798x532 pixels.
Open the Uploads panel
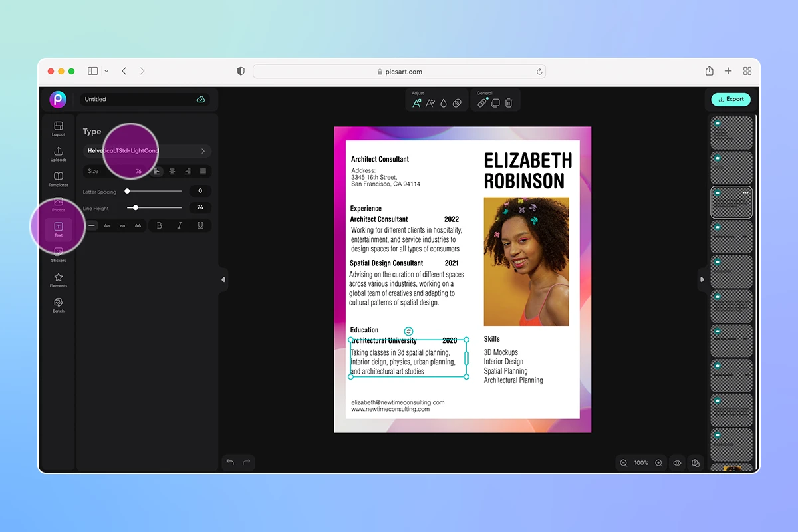click(x=58, y=154)
